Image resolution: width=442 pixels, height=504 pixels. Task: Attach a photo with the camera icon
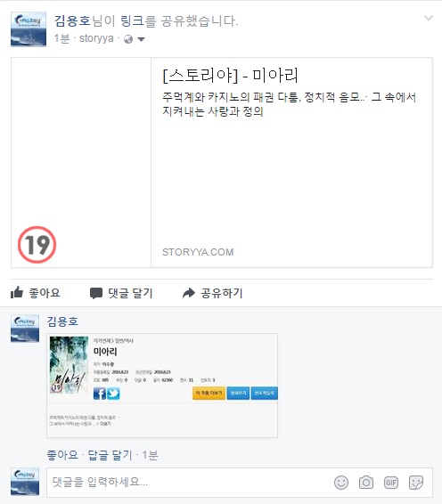366,483
